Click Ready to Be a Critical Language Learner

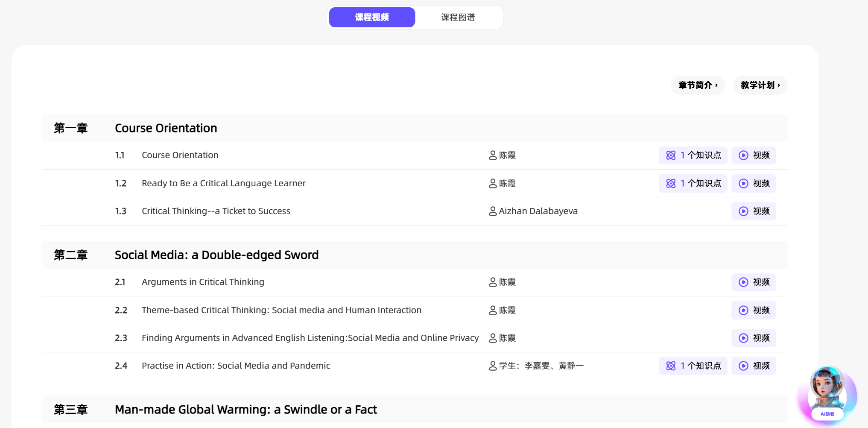[223, 184]
